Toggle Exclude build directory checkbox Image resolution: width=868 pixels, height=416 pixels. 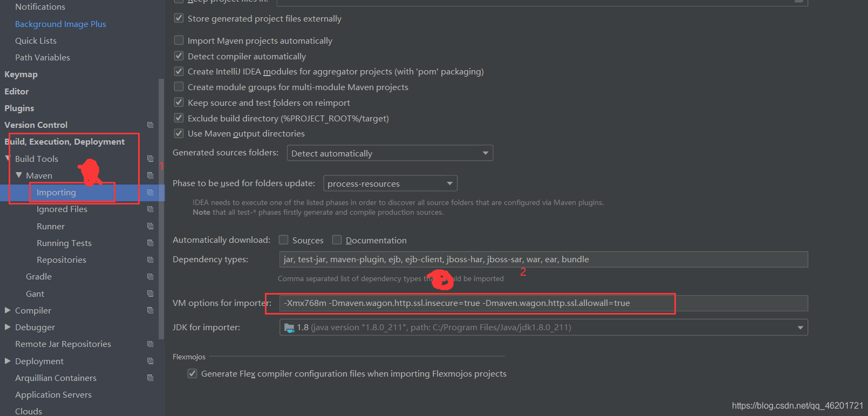click(179, 118)
